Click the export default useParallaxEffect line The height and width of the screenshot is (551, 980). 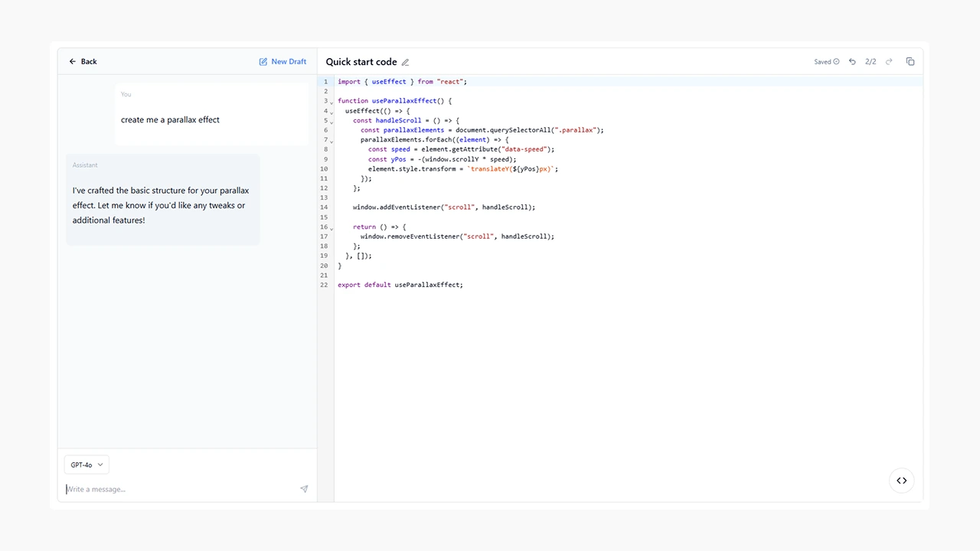[x=400, y=285]
